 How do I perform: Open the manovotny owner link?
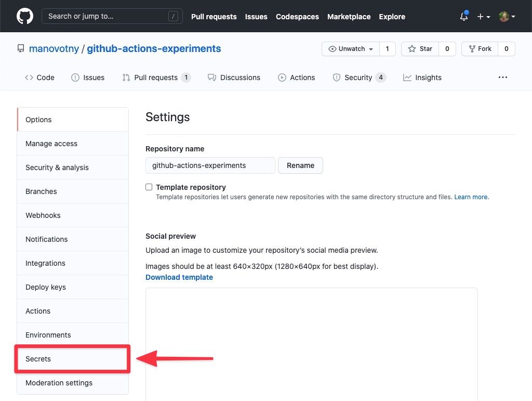point(54,48)
